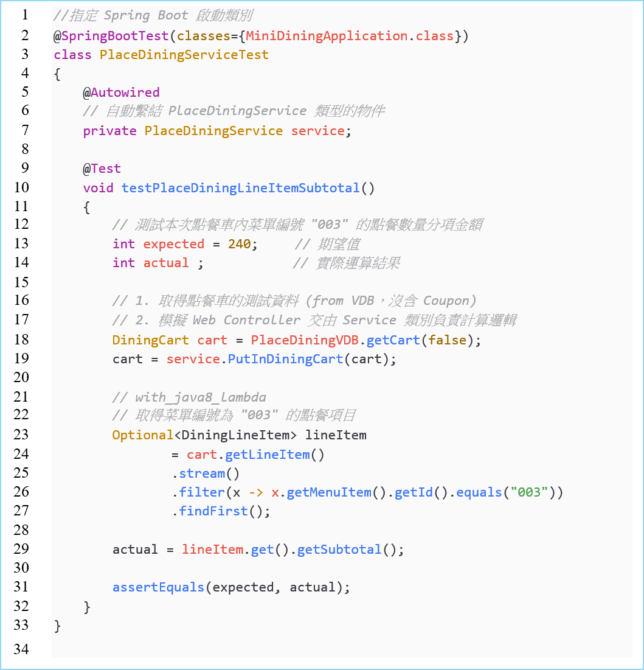
Task: Click the stream() call on line 25
Action: (x=209, y=473)
